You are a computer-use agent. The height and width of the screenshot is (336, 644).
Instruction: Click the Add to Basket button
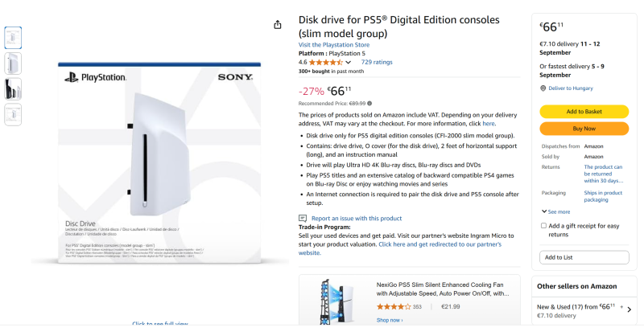(x=584, y=112)
